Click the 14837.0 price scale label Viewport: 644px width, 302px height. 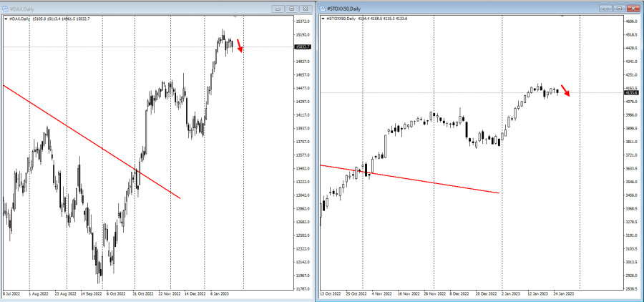pyautogui.click(x=303, y=62)
